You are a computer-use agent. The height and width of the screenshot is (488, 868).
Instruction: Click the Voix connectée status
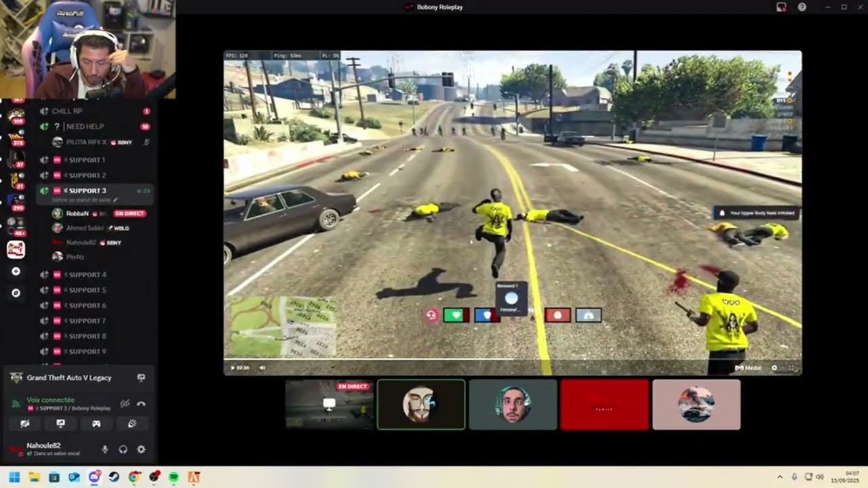(50, 400)
